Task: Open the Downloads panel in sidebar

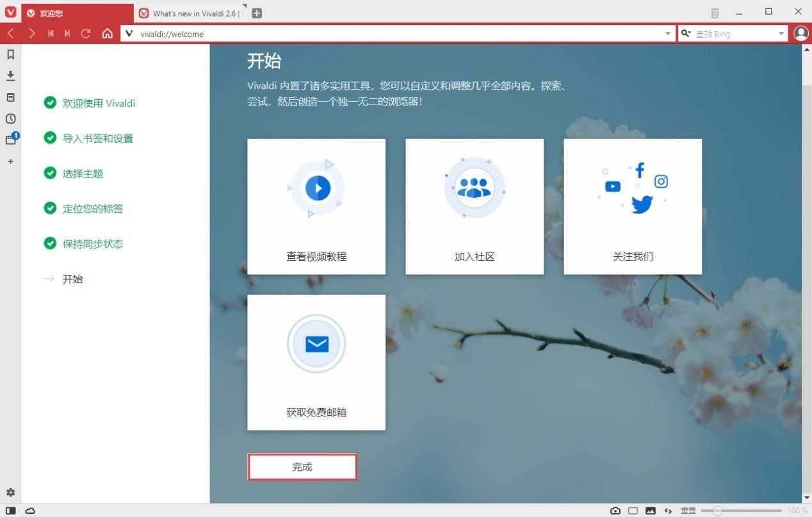Action: (10, 76)
